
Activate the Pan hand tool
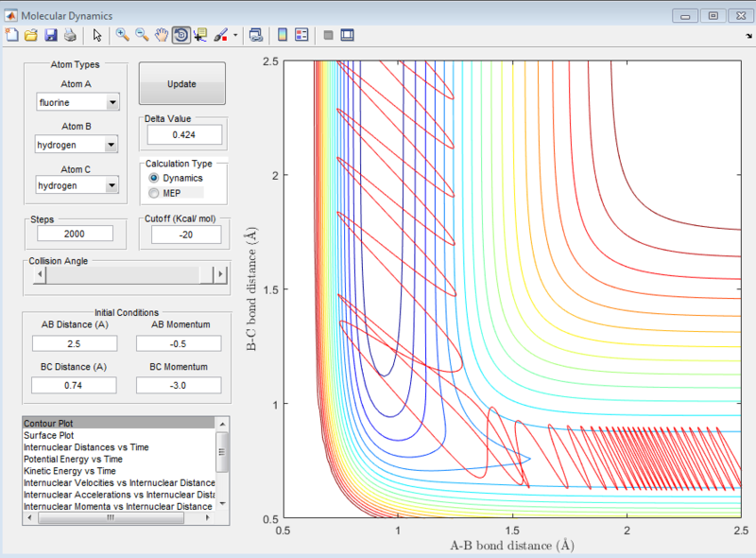(162, 35)
